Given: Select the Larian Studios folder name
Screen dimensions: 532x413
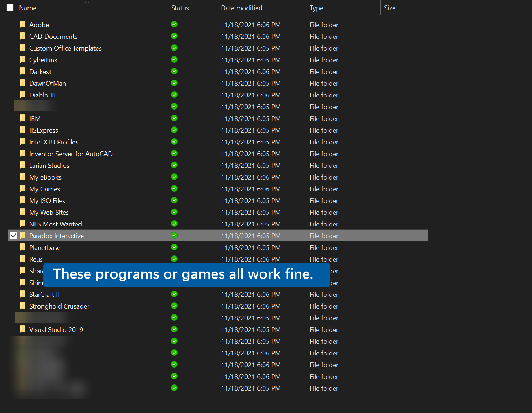Looking at the screenshot, I should [49, 165].
